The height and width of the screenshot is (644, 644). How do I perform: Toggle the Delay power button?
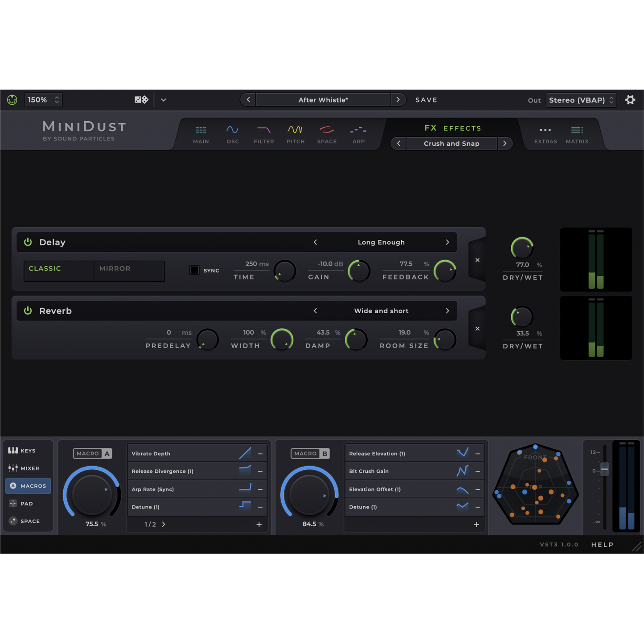28,242
